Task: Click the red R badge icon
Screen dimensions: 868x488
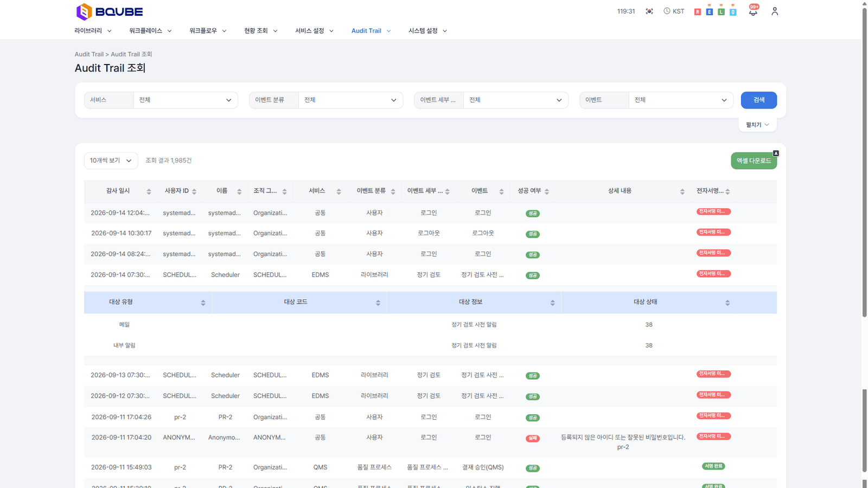Action: (x=698, y=11)
